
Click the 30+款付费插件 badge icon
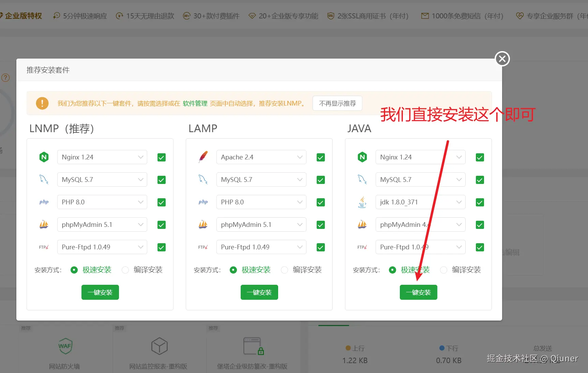pos(186,16)
